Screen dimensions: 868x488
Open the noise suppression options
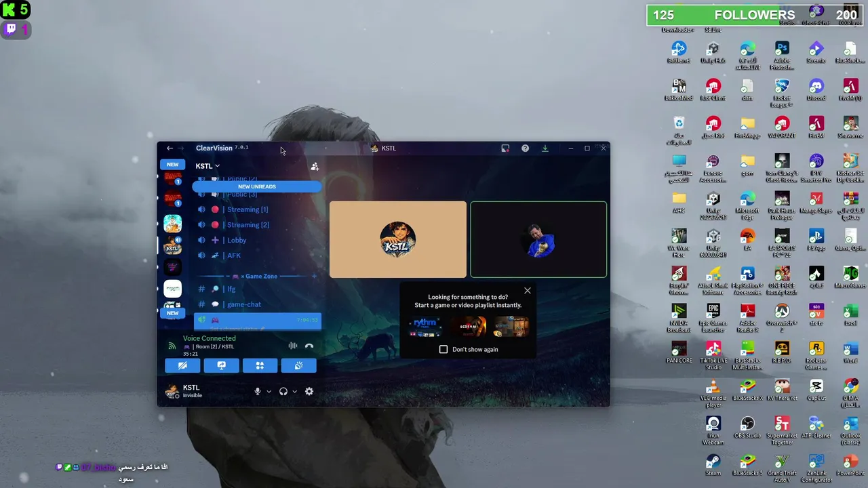292,346
